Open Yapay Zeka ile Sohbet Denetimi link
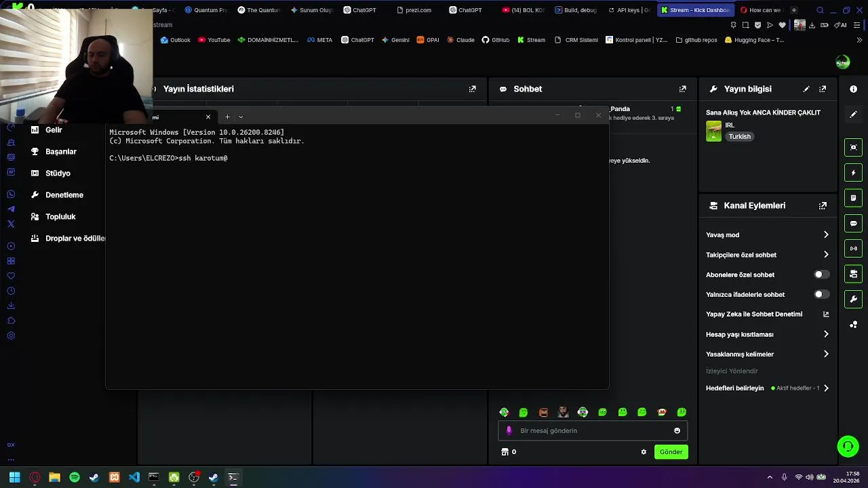The height and width of the screenshot is (488, 868). pyautogui.click(x=768, y=314)
